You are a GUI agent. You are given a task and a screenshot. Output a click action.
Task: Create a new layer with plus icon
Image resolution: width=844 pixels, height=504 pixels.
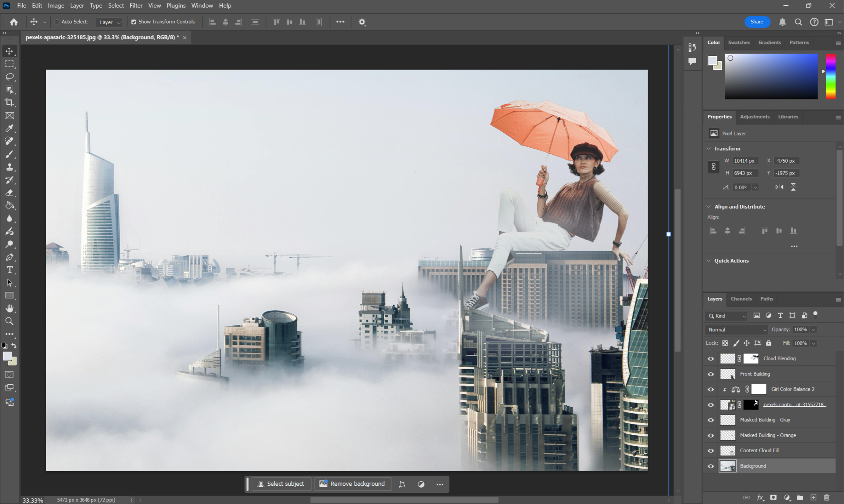click(814, 497)
